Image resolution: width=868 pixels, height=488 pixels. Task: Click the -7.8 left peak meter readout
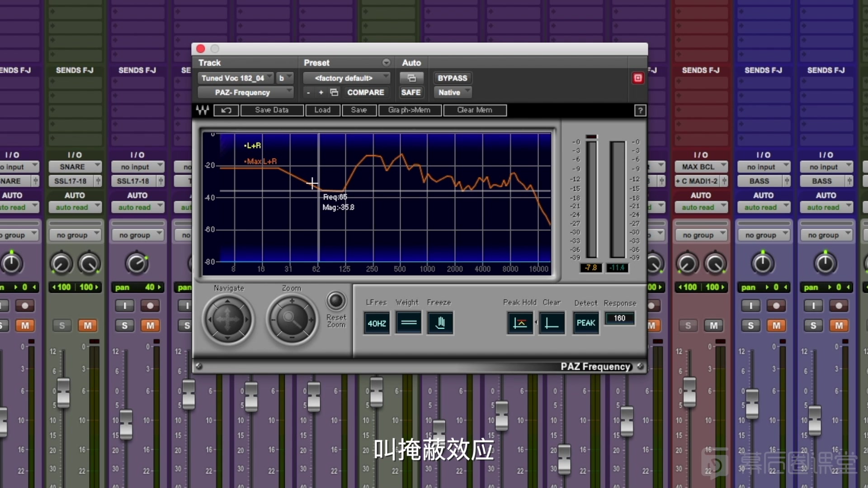(x=591, y=268)
